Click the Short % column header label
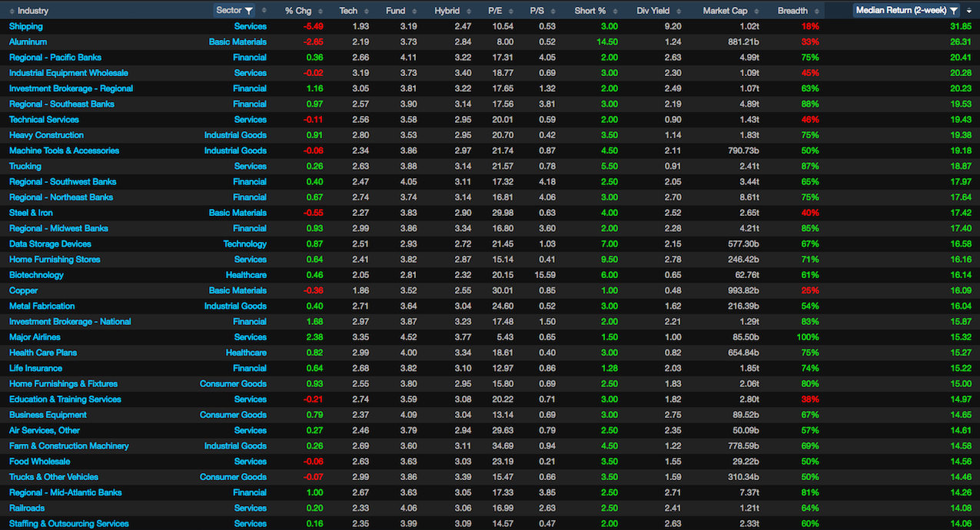This screenshot has height=530, width=980. click(590, 11)
